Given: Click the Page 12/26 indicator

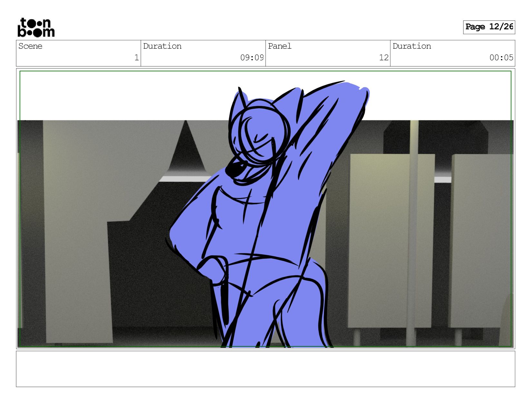Looking at the screenshot, I should point(489,27).
